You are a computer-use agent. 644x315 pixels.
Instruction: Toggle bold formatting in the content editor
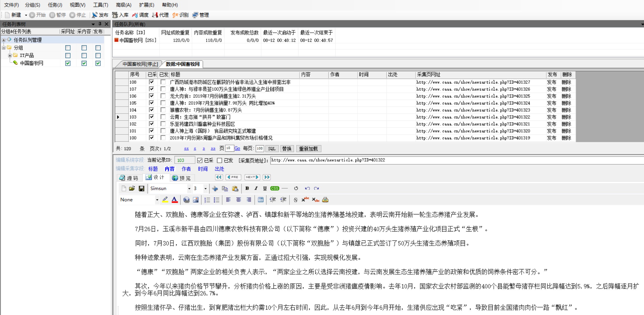click(247, 188)
